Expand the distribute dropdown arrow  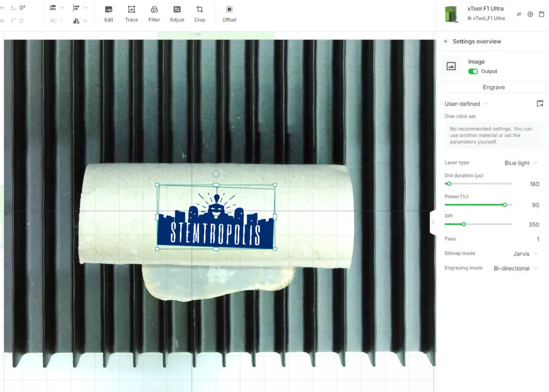pos(62,21)
